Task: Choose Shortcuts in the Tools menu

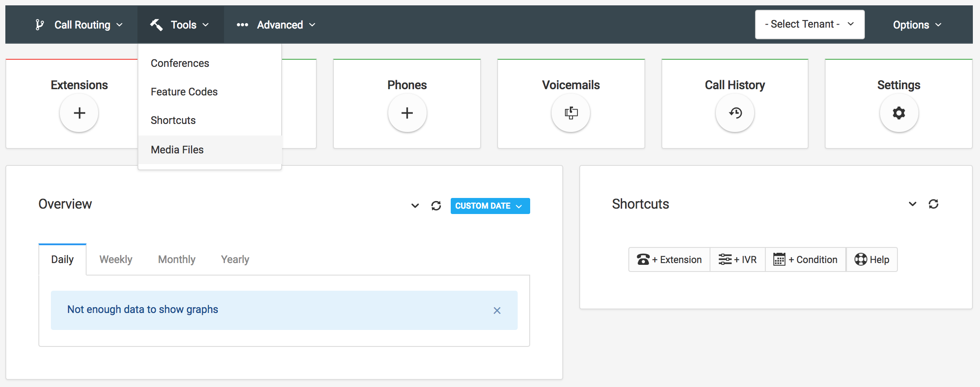Action: click(210, 120)
